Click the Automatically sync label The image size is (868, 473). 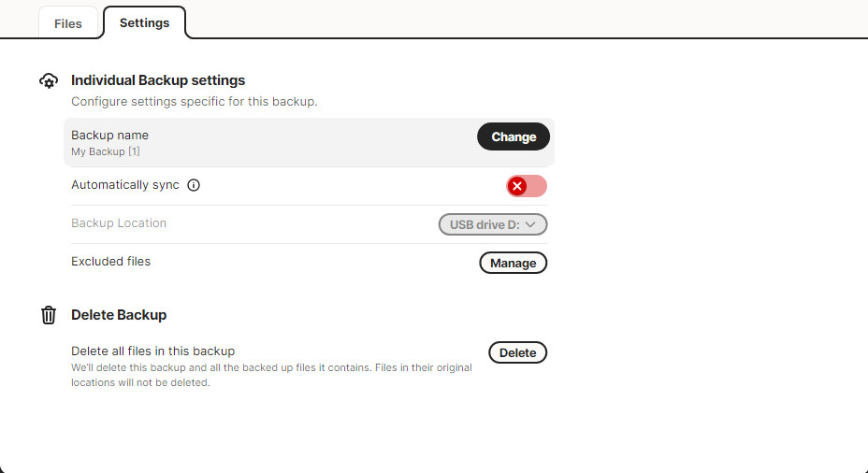(x=125, y=185)
